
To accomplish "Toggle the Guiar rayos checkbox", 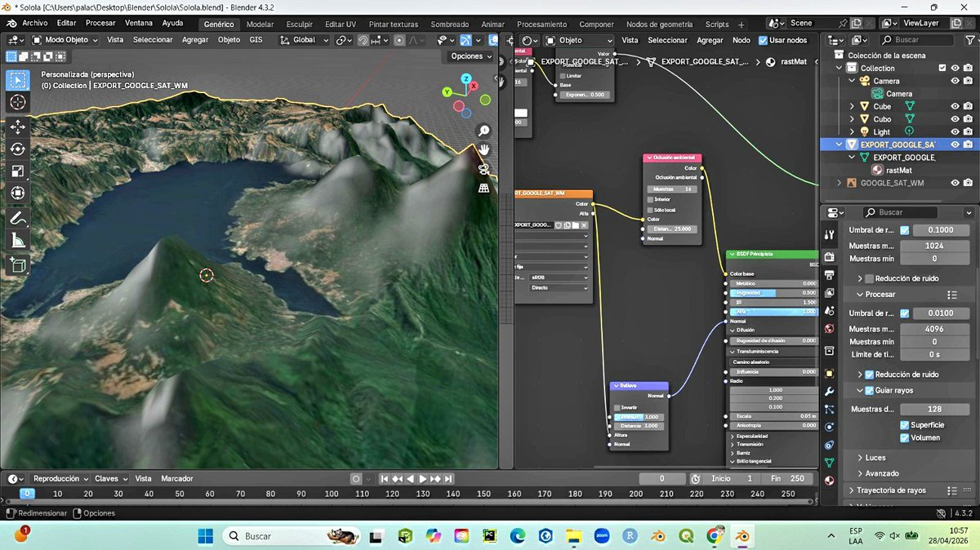I will point(869,390).
